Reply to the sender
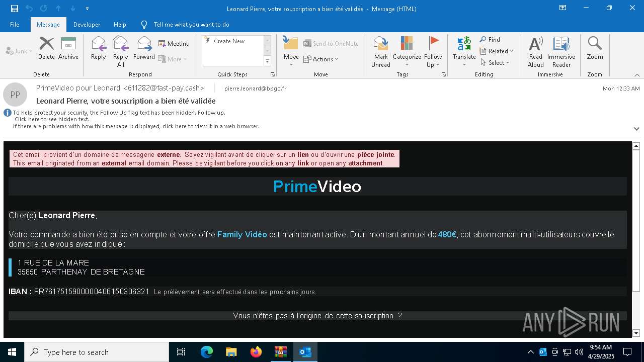The width and height of the screenshot is (644, 362). point(99,49)
